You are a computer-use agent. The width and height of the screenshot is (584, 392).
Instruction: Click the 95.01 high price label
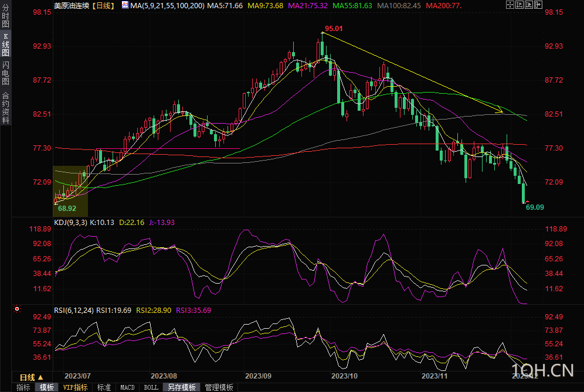[x=334, y=28]
